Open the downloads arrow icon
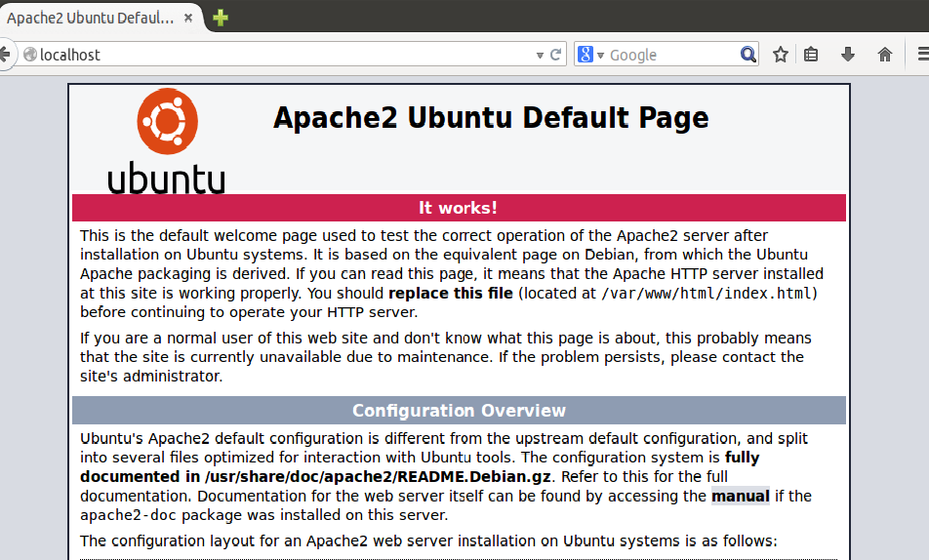The width and height of the screenshot is (929, 560). (x=848, y=55)
